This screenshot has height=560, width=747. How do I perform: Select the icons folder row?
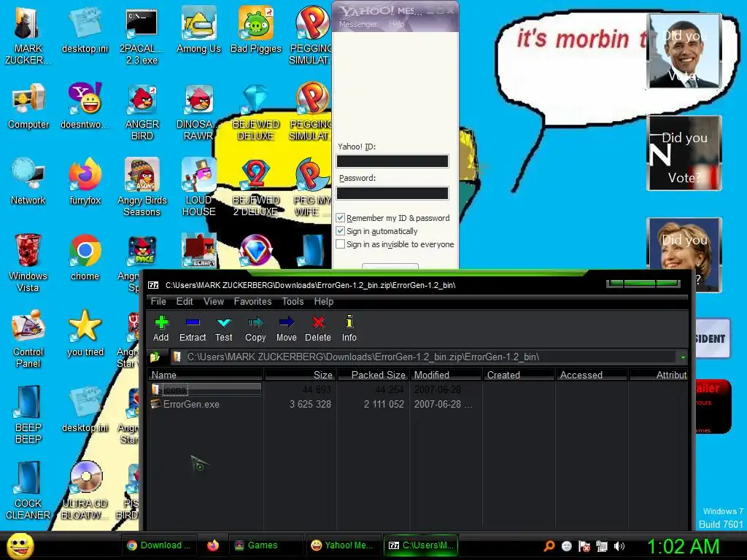pos(206,389)
